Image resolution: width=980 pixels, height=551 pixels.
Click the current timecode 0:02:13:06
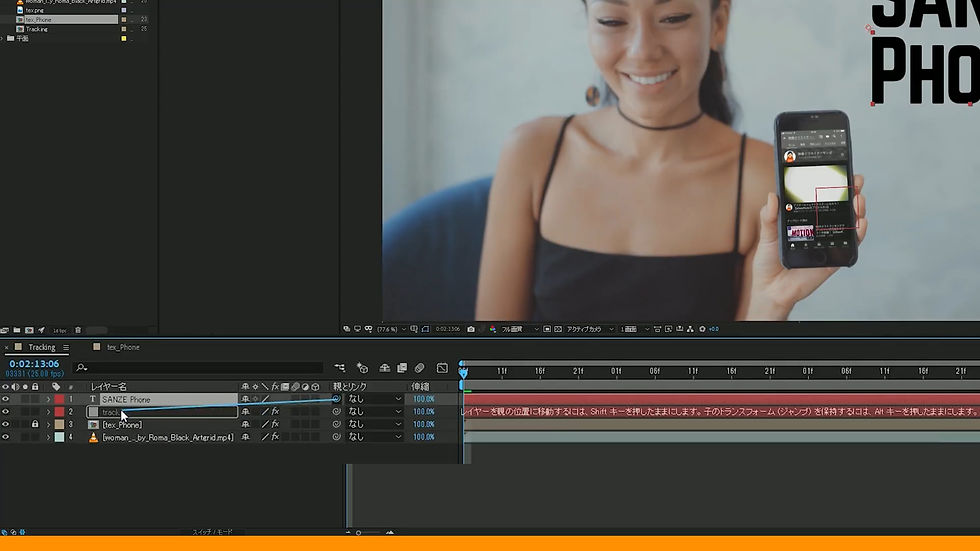(x=34, y=364)
